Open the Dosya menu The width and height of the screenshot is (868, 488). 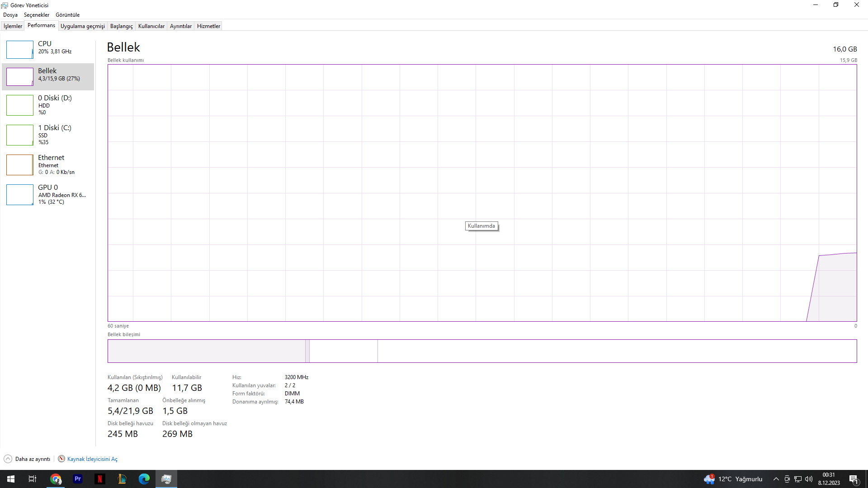coord(10,15)
